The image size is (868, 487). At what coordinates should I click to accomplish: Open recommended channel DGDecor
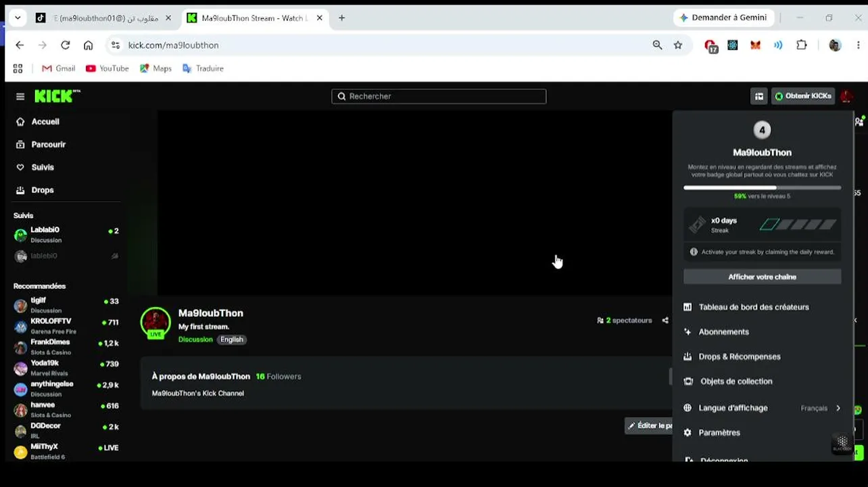pos(66,431)
